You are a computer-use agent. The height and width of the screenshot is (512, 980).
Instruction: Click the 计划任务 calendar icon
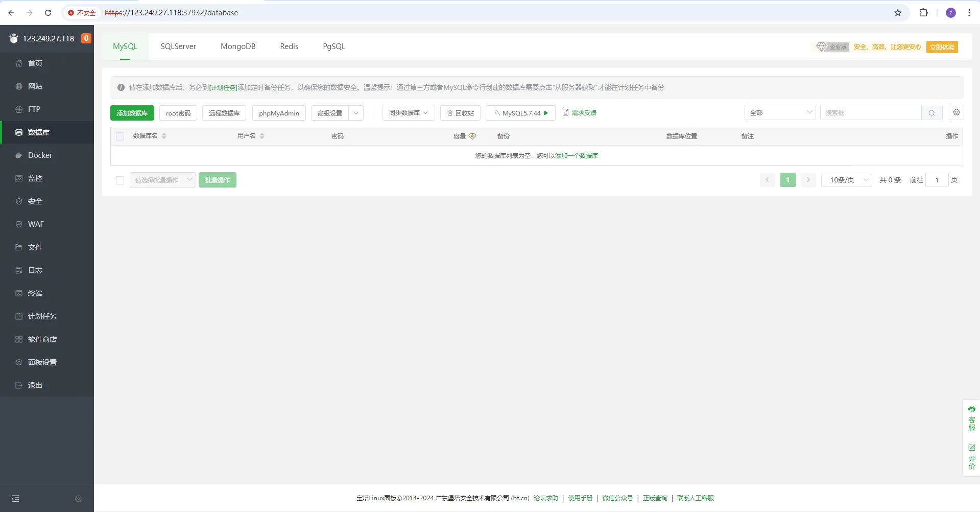pos(19,316)
